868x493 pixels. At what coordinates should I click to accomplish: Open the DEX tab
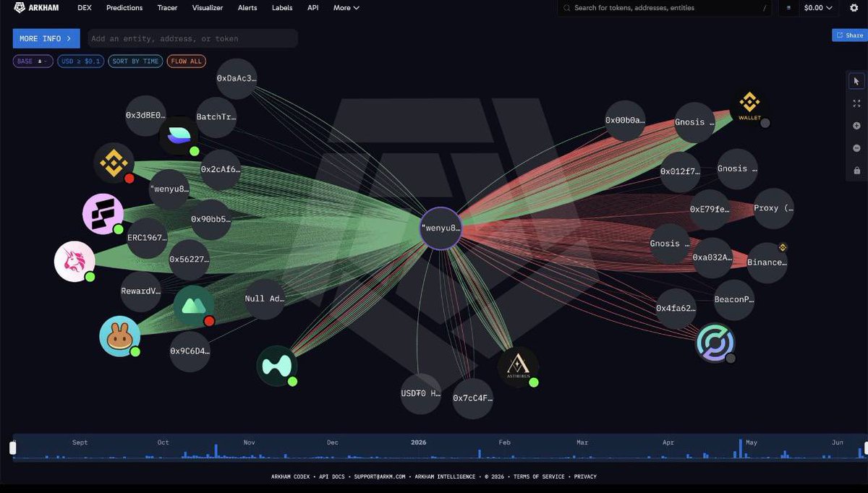(84, 8)
